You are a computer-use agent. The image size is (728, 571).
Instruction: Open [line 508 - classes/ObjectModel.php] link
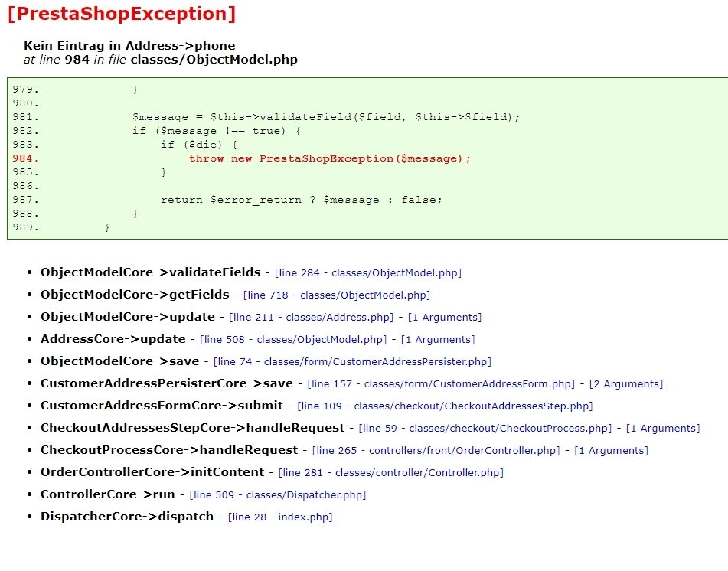click(x=293, y=340)
